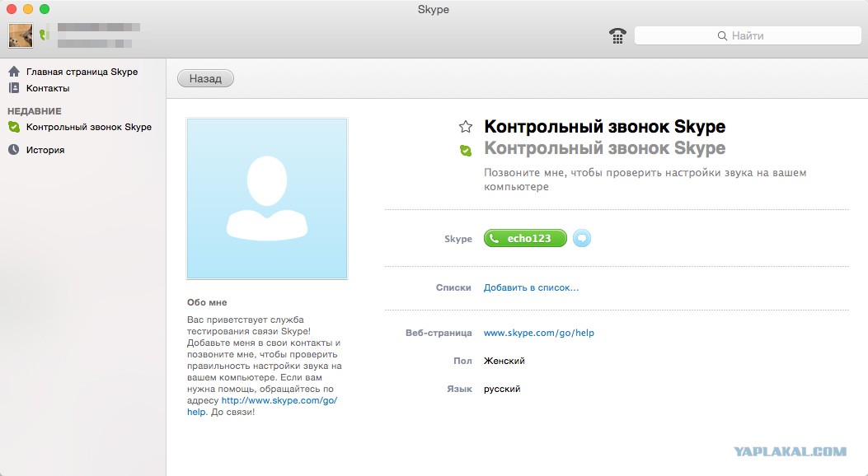The height and width of the screenshot is (476, 868).
Task: Click the gray Контрольный звонок Skype subtitle
Action: tap(604, 148)
